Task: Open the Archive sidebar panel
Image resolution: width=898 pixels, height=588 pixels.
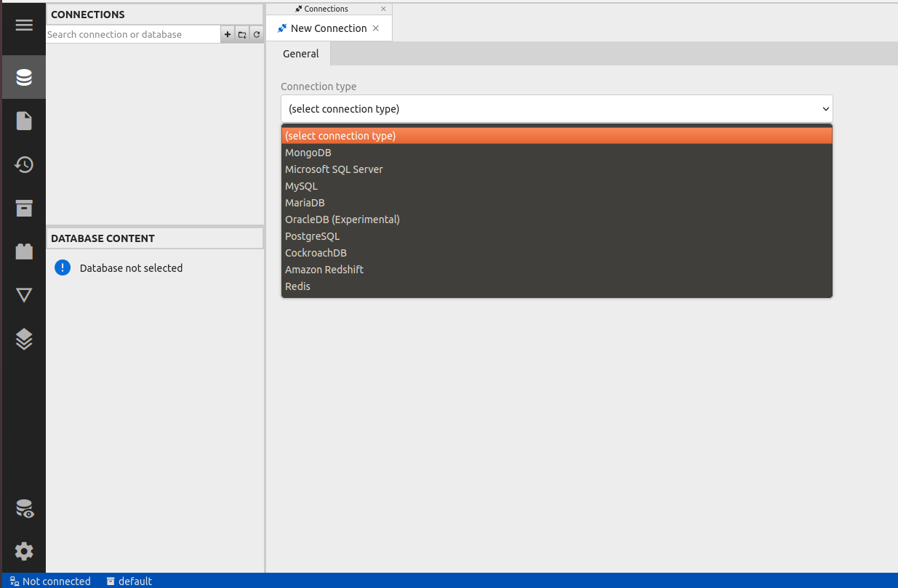Action: coord(24,208)
